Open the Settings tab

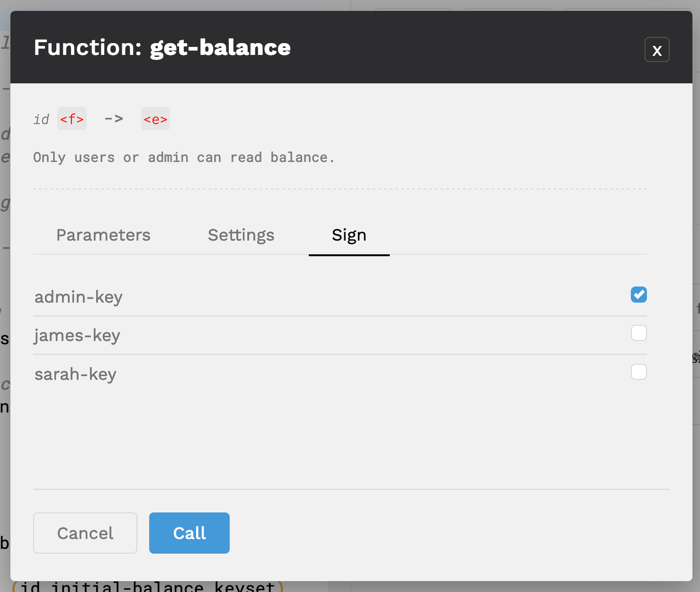[x=241, y=235]
